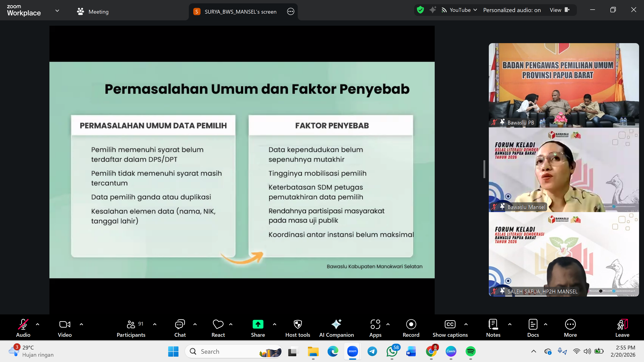This screenshot has width=644, height=362.
Task: Open the Apps icon in toolbar
Action: (x=375, y=324)
